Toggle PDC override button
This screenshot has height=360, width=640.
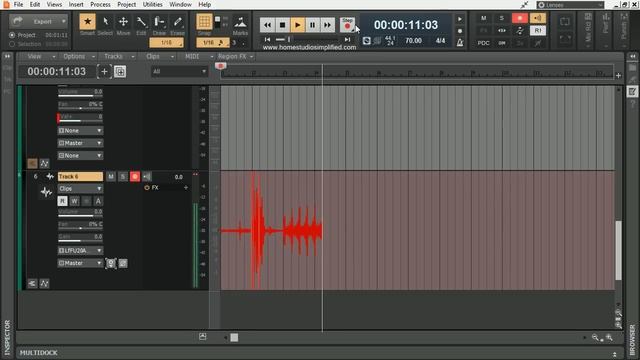click(x=484, y=43)
